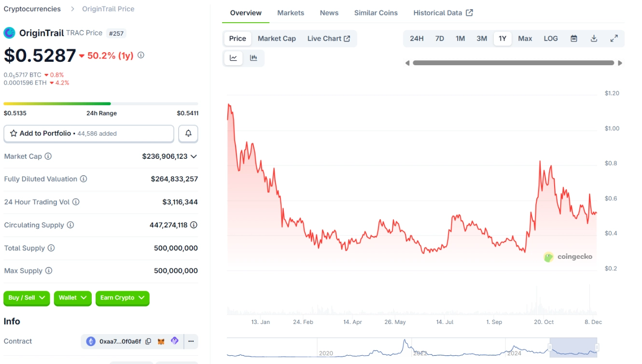Switch to candlestick chart icon
Screen dimensions: 642x364
(253, 58)
